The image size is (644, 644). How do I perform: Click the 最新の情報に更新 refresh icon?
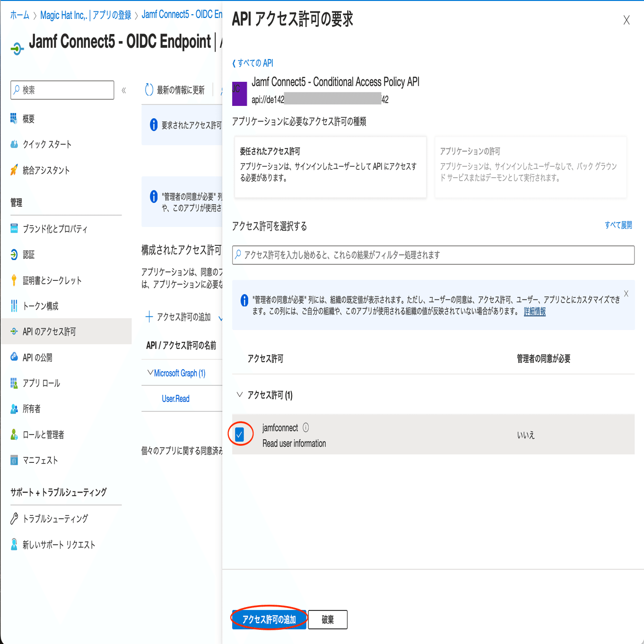click(148, 89)
